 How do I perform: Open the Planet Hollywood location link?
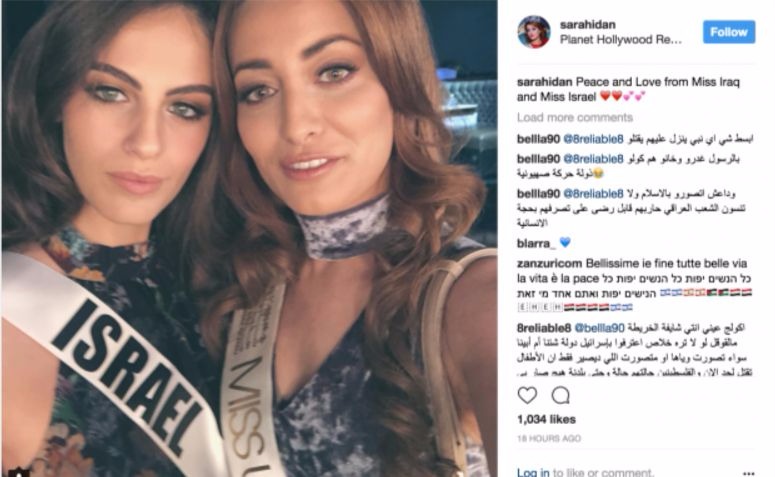point(620,40)
